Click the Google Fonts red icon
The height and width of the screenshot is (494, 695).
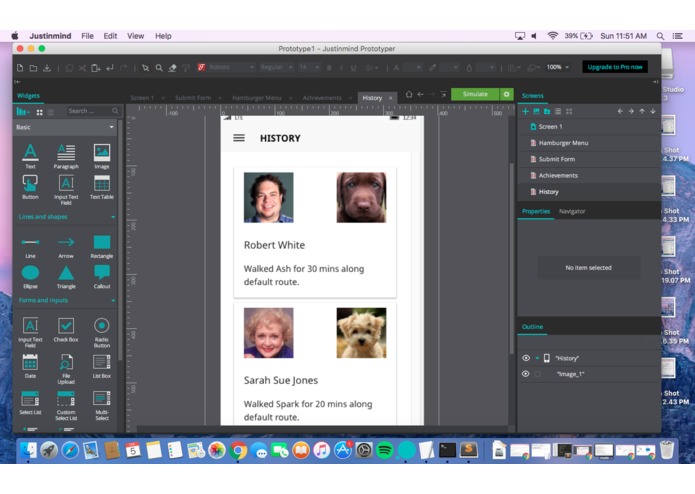(202, 67)
